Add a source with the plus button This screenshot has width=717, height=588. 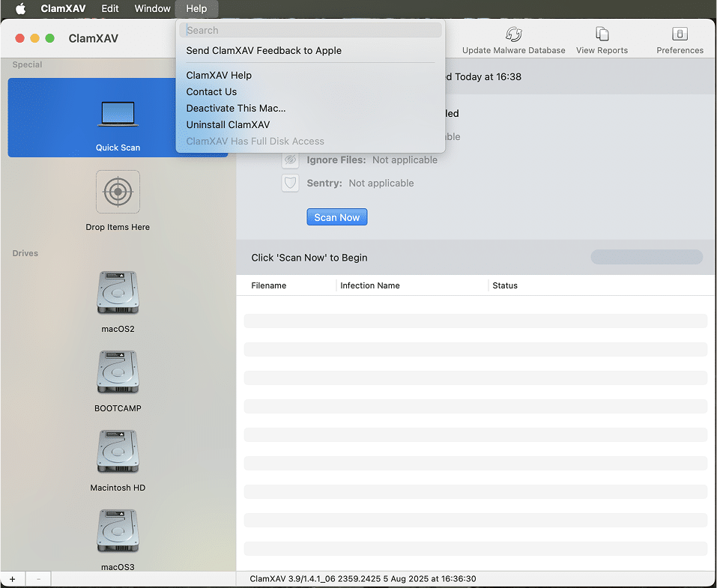pyautogui.click(x=12, y=579)
